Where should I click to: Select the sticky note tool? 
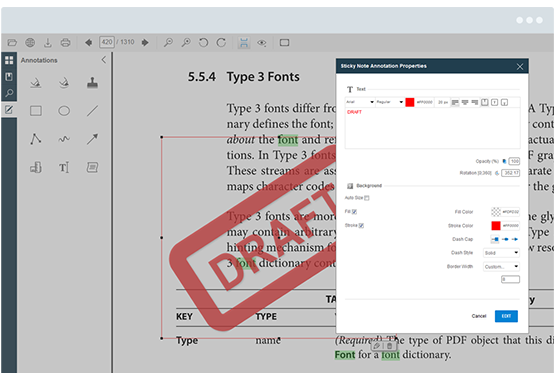click(x=92, y=167)
